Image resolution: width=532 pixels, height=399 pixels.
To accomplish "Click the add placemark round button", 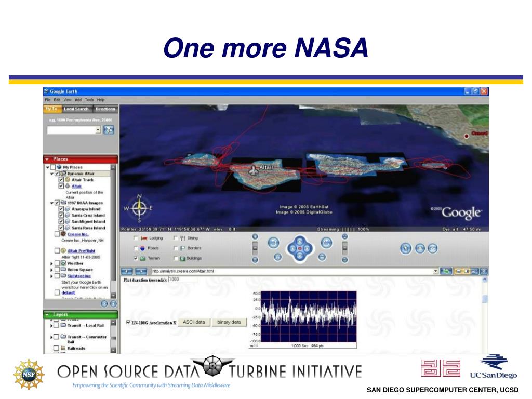I will 405,248.
